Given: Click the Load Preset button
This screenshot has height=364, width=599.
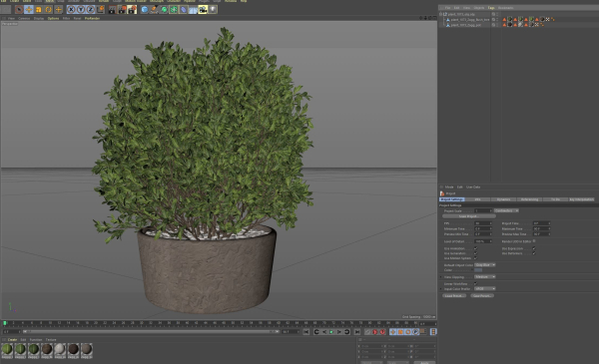Looking at the screenshot, I should point(453,296).
